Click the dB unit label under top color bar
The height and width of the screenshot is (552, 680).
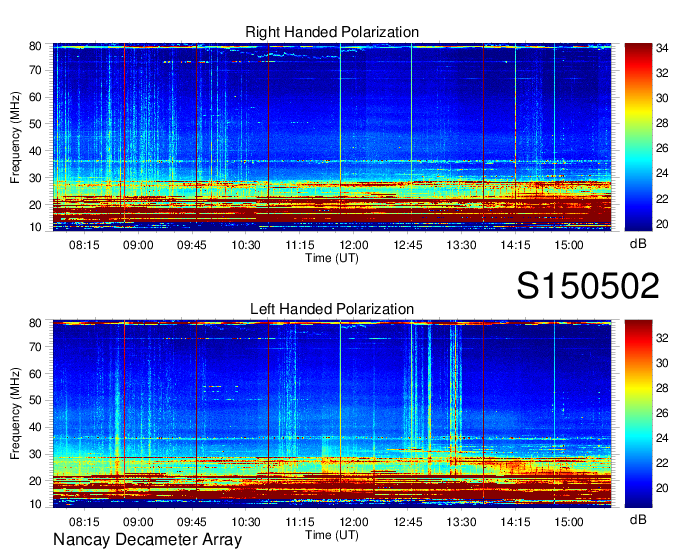pos(638,244)
